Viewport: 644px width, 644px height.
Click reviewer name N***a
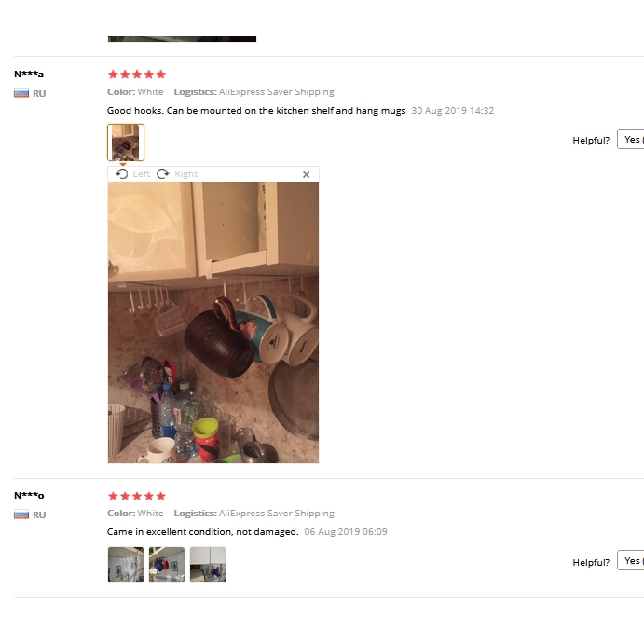click(29, 75)
